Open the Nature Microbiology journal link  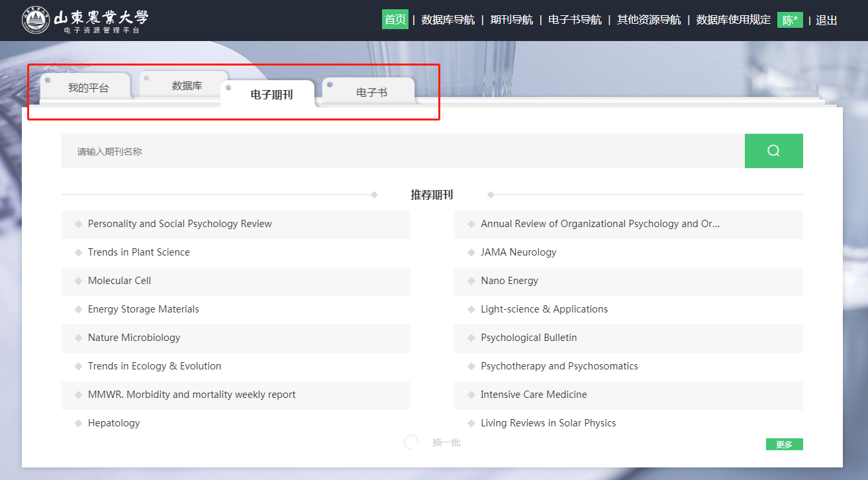point(134,338)
